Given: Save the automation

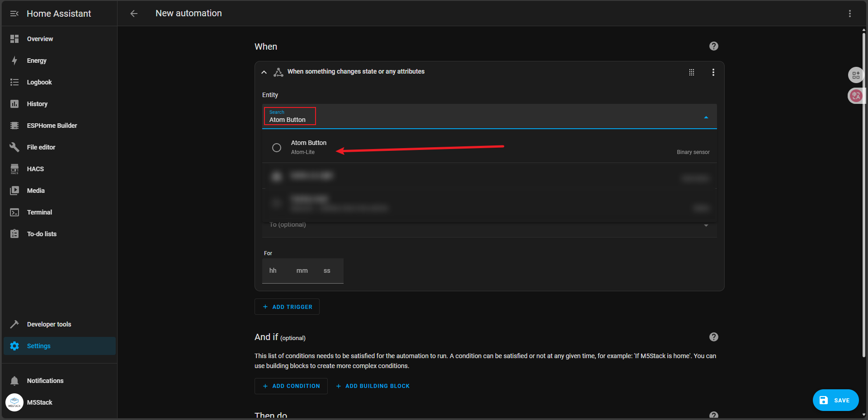Looking at the screenshot, I should (x=835, y=400).
